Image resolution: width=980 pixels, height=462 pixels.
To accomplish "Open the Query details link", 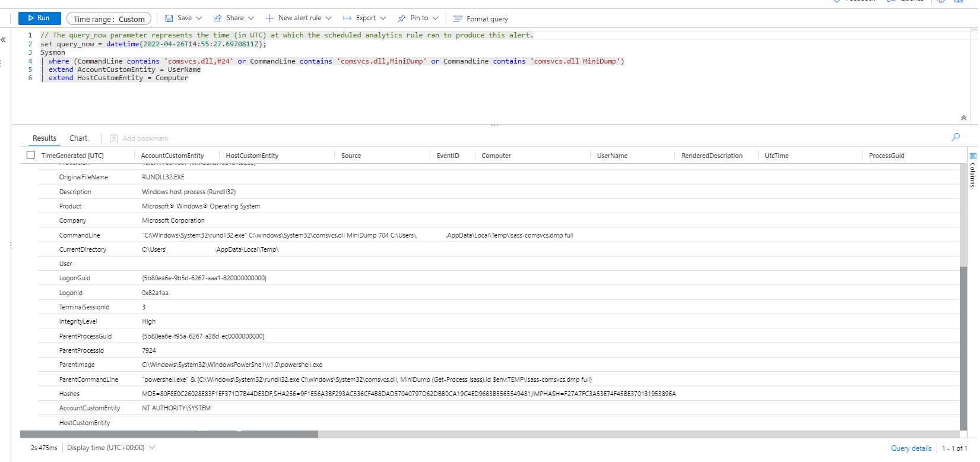I will coord(911,448).
